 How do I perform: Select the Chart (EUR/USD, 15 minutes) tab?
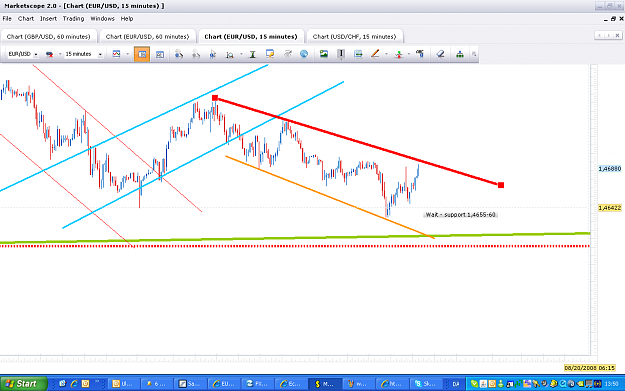tap(251, 36)
